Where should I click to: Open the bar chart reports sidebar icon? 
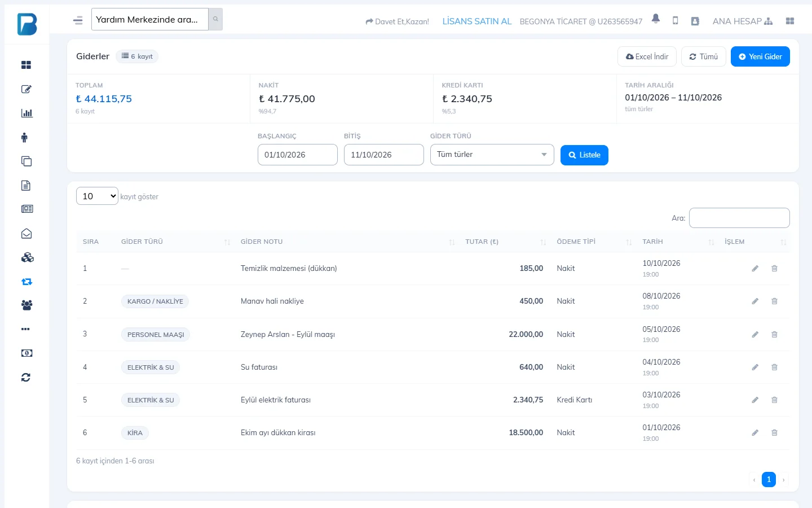(27, 113)
